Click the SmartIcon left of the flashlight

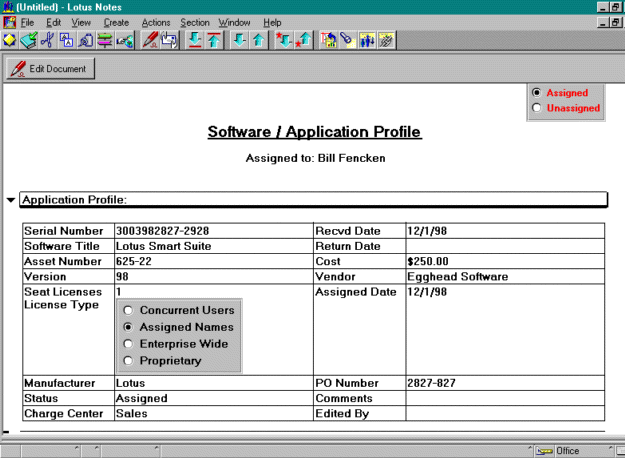[329, 40]
